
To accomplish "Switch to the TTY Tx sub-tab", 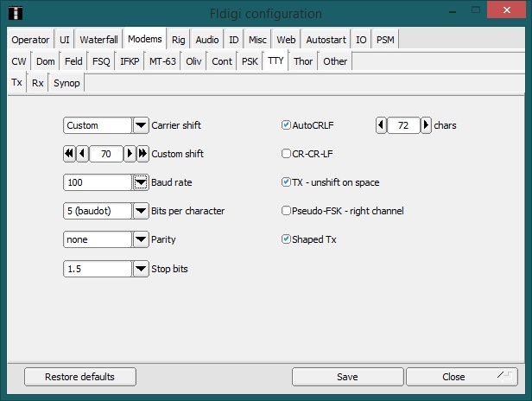I will click(16, 82).
